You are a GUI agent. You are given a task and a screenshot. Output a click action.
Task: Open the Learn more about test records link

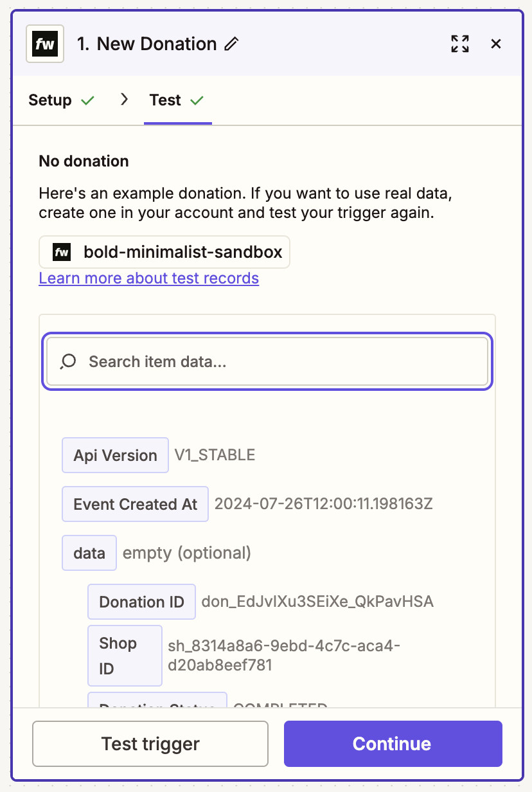pos(148,278)
